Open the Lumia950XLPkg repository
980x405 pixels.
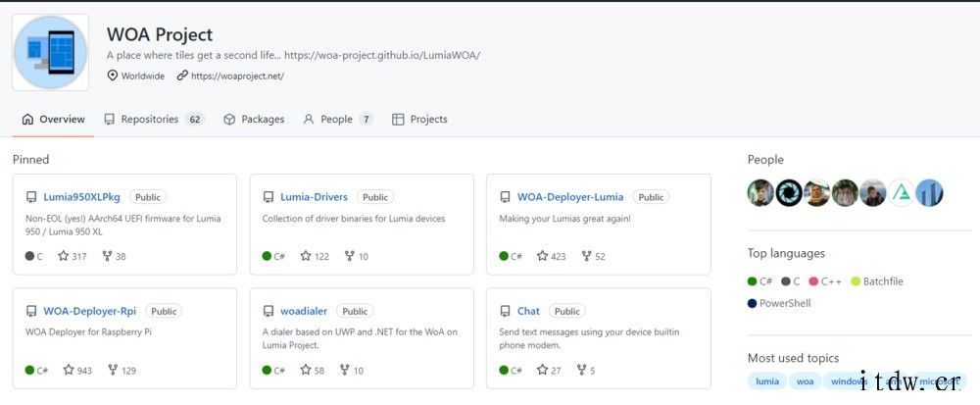(x=82, y=197)
